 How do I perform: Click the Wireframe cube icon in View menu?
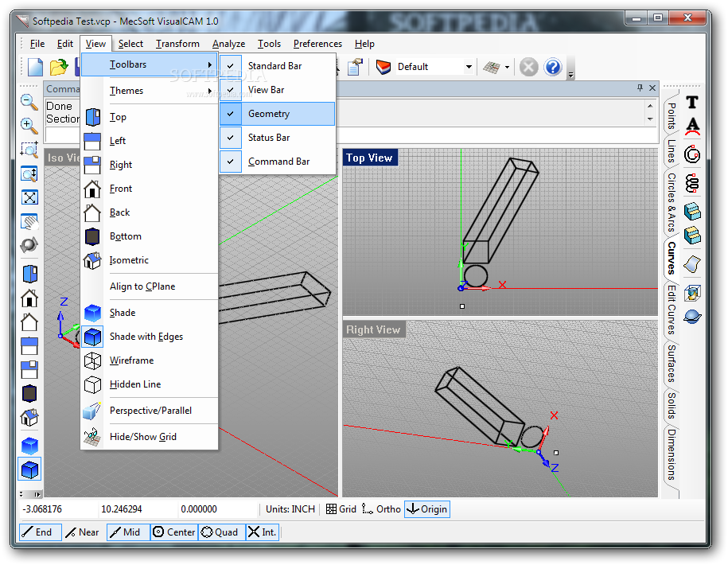(x=92, y=360)
